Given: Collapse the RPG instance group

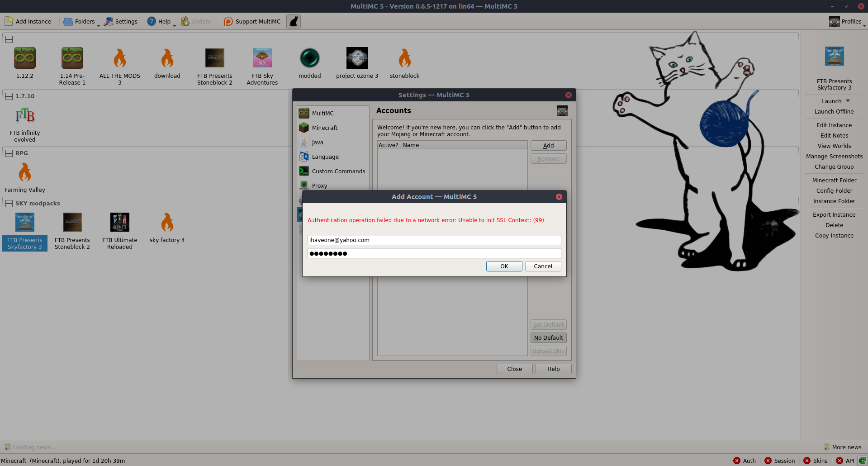Looking at the screenshot, I should pos(9,153).
